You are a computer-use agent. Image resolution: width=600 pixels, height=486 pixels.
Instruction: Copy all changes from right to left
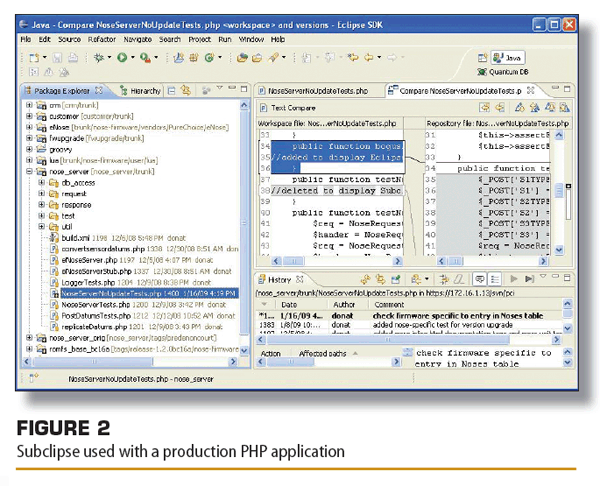pyautogui.click(x=484, y=108)
